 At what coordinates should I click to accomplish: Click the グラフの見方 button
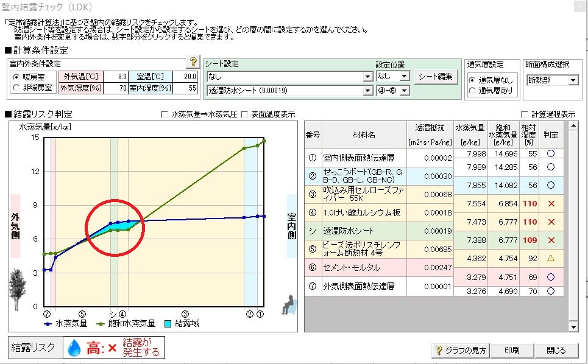tap(461, 351)
